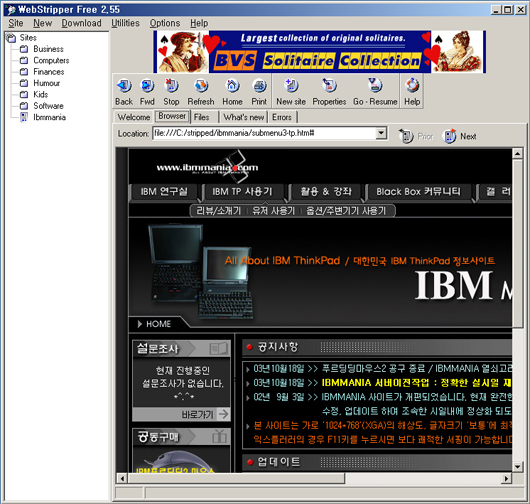Switch to the Browser tab

pos(172,116)
